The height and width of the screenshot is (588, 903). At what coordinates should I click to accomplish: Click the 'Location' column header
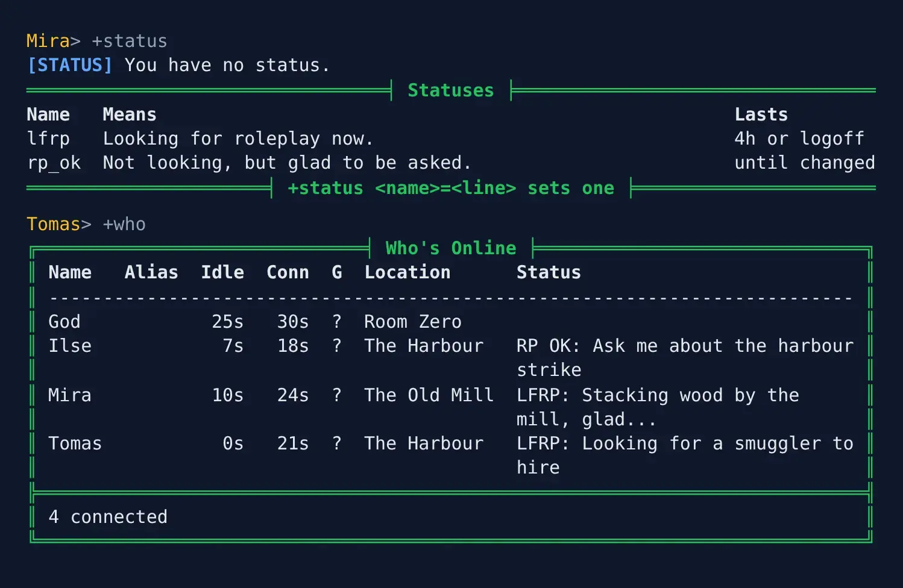[407, 272]
